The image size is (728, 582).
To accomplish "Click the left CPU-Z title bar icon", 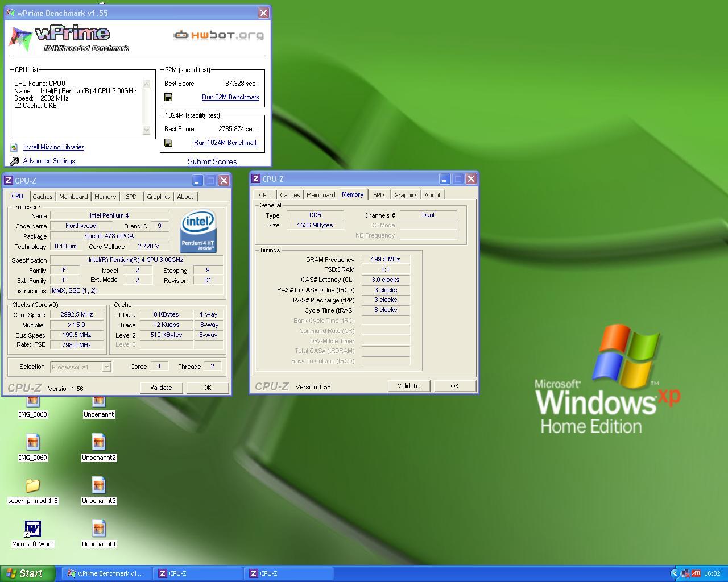I will [9, 180].
